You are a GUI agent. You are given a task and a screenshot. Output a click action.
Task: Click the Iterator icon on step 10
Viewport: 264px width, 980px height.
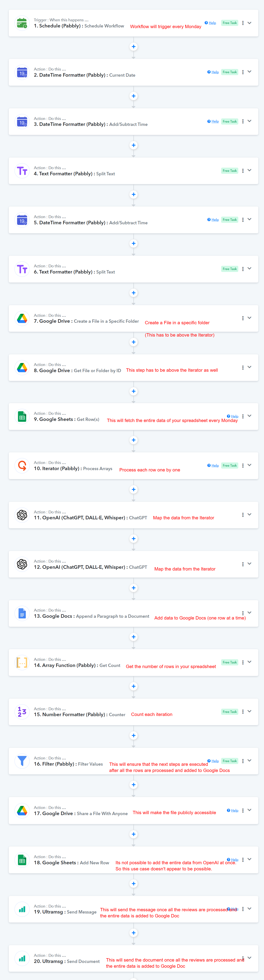coord(22,466)
